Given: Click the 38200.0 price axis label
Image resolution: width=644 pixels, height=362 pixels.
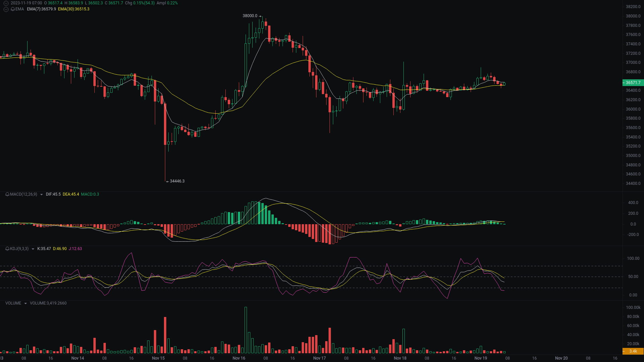Looking at the screenshot, I should click(x=633, y=7).
